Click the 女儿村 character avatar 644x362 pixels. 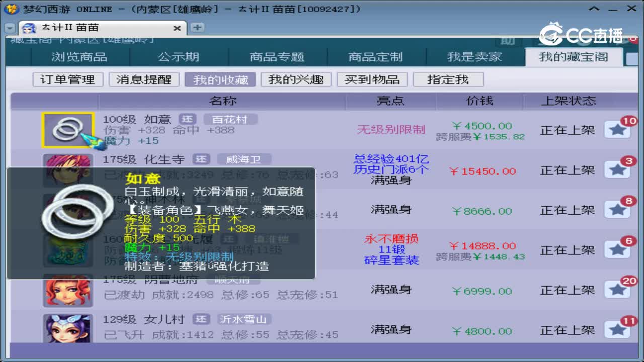tap(68, 328)
